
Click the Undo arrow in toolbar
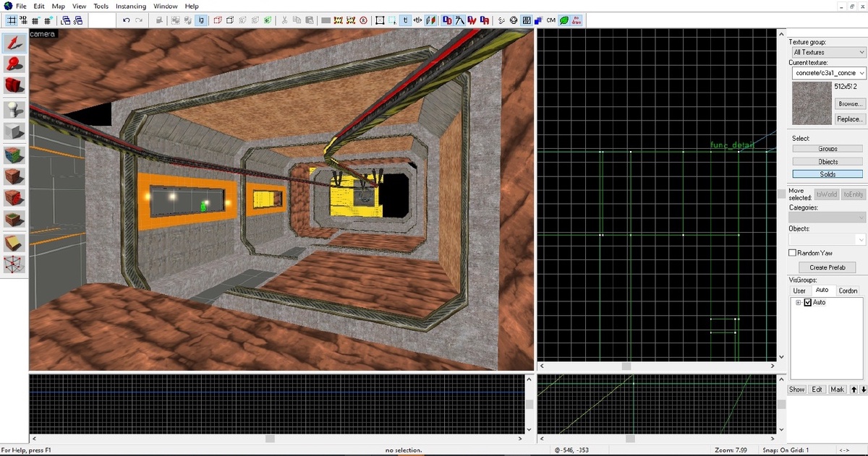tap(127, 20)
